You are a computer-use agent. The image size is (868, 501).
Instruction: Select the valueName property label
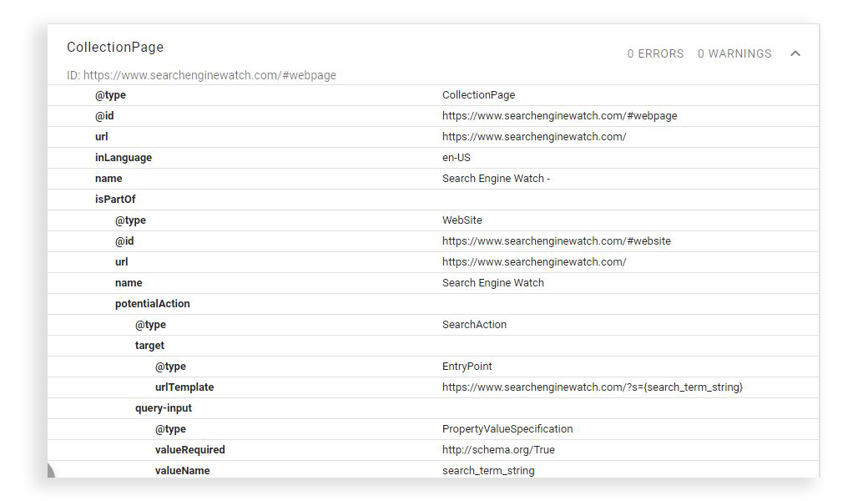(x=182, y=471)
